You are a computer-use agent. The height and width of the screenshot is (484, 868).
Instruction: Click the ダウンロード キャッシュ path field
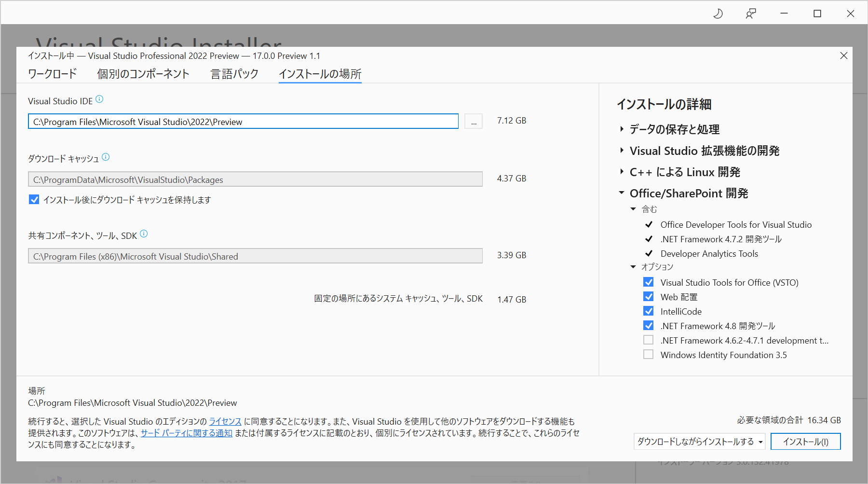(x=255, y=180)
